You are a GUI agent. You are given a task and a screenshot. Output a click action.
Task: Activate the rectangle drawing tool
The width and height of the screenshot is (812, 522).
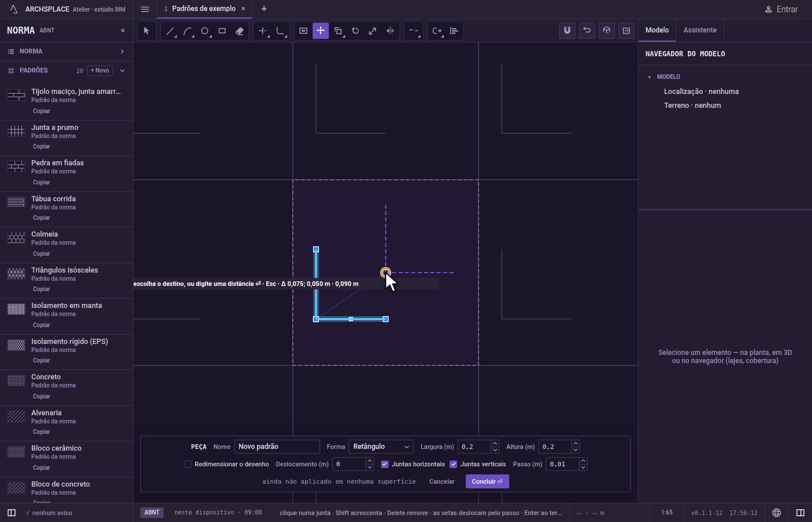point(222,31)
